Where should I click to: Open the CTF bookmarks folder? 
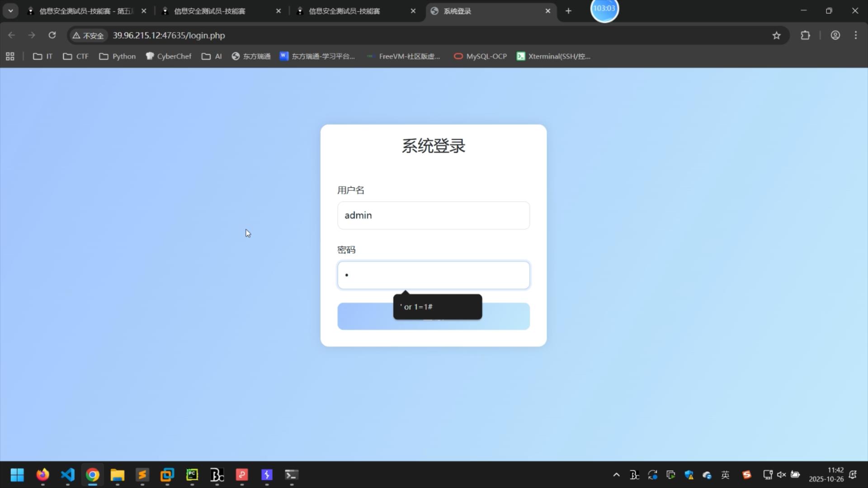[x=75, y=56]
